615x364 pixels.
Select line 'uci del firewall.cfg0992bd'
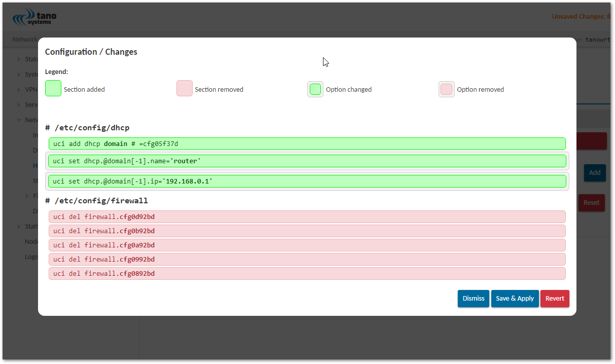307,259
